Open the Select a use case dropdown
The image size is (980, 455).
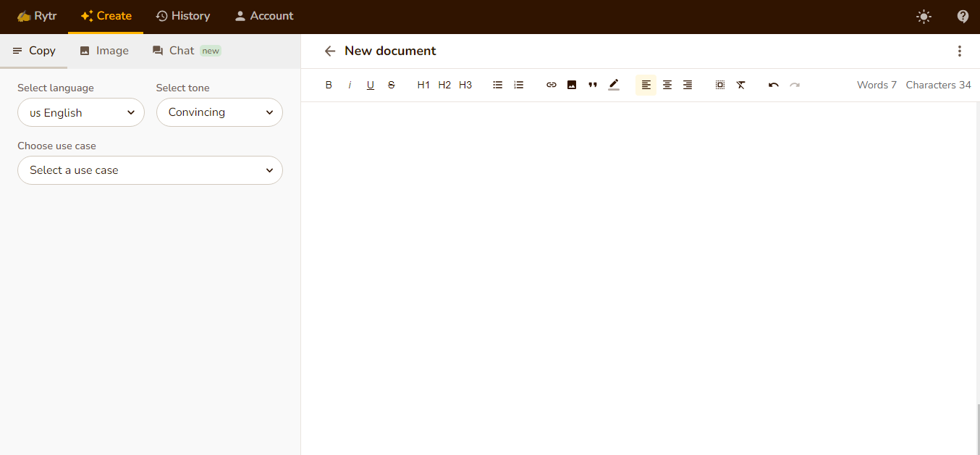tap(150, 170)
